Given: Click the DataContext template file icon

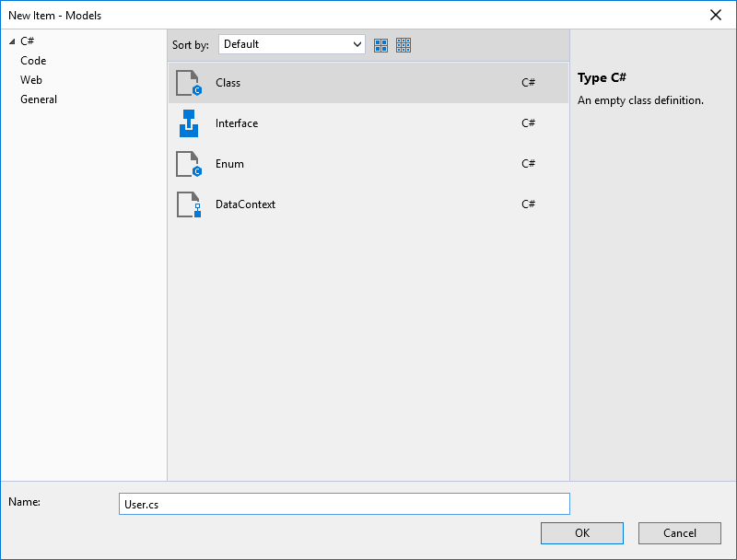Looking at the screenshot, I should (188, 204).
